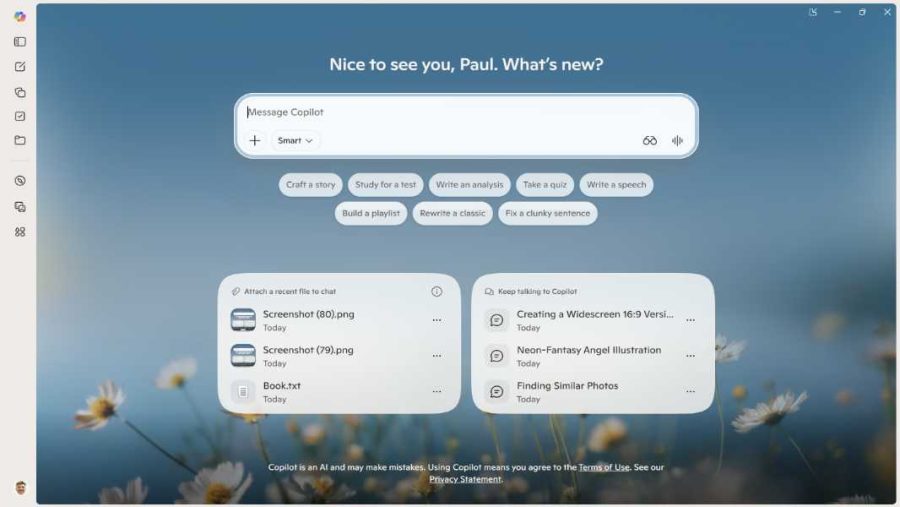The image size is (900, 507).
Task: Select the Write an analysis suggestion
Action: [470, 185]
